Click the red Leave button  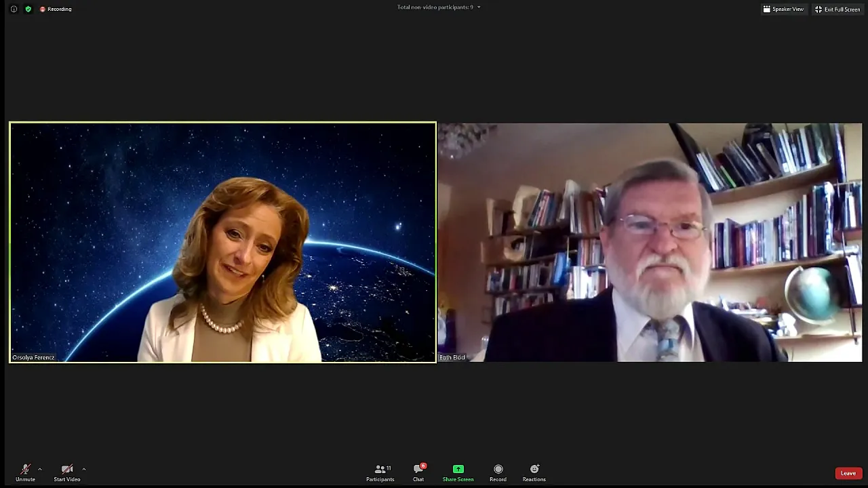pos(848,473)
